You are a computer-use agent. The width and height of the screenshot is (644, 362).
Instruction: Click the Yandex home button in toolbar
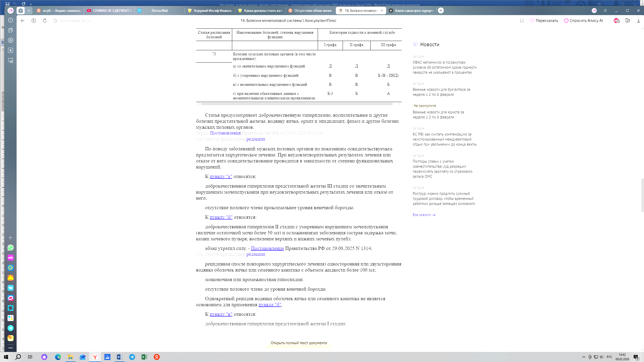[34, 21]
